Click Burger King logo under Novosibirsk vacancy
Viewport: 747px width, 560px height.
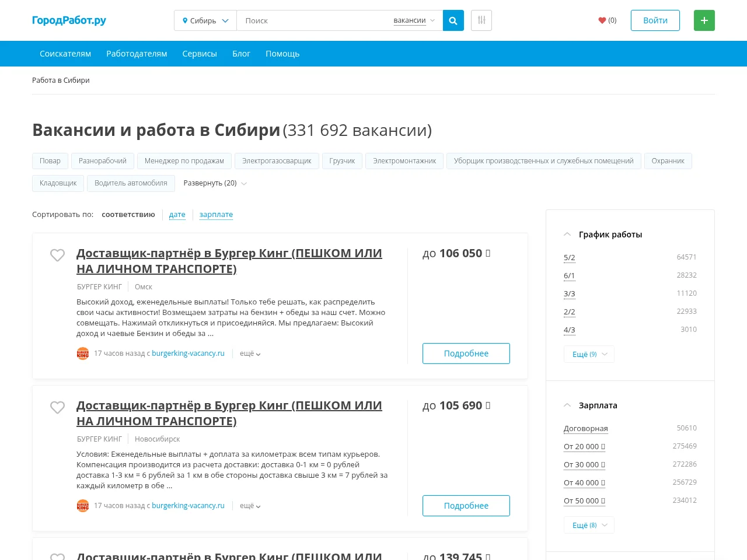(x=83, y=506)
